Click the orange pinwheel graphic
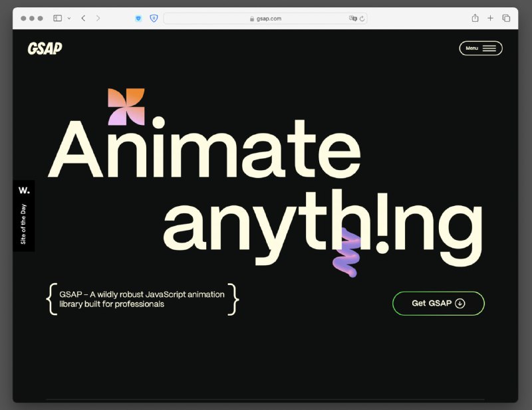This screenshot has width=532, height=410. point(126,107)
